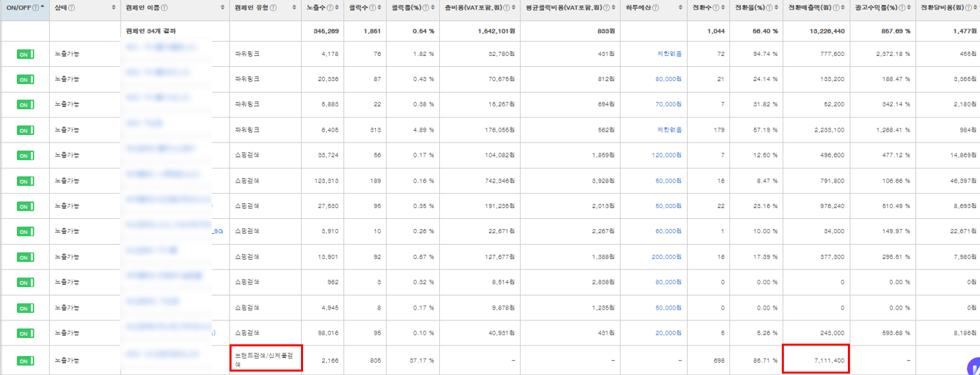The image size is (980, 375).
Task: Sort by 캠페인 이름 using sort arrows
Action: (x=222, y=7)
